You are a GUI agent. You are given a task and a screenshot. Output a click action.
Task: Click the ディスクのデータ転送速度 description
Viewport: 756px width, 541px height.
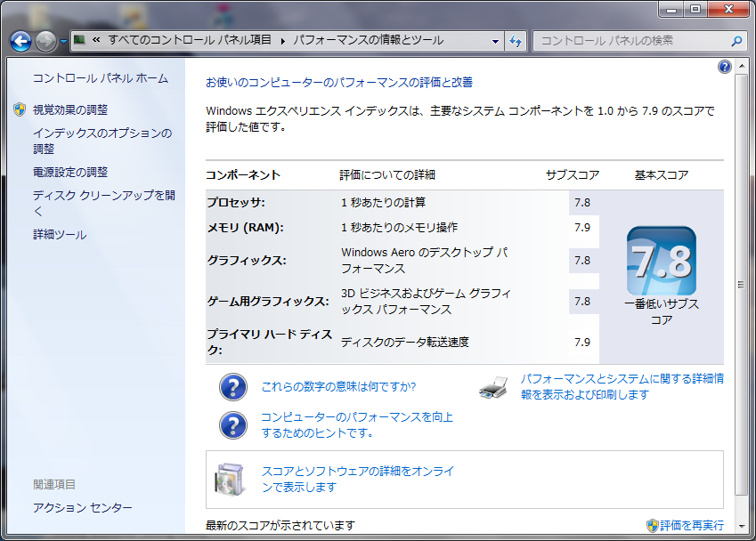405,342
